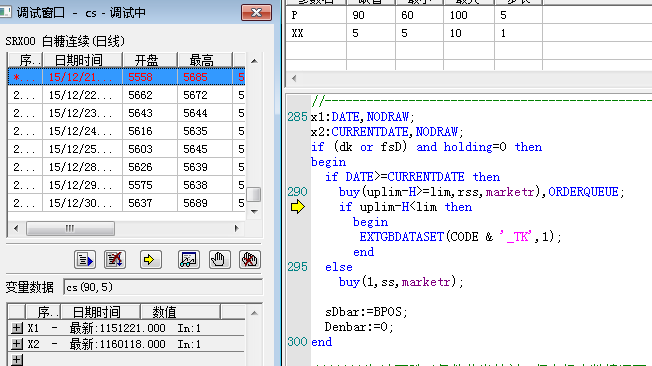This screenshot has height=366, width=652.
Task: Expand the X2 variable row
Action: 17,344
